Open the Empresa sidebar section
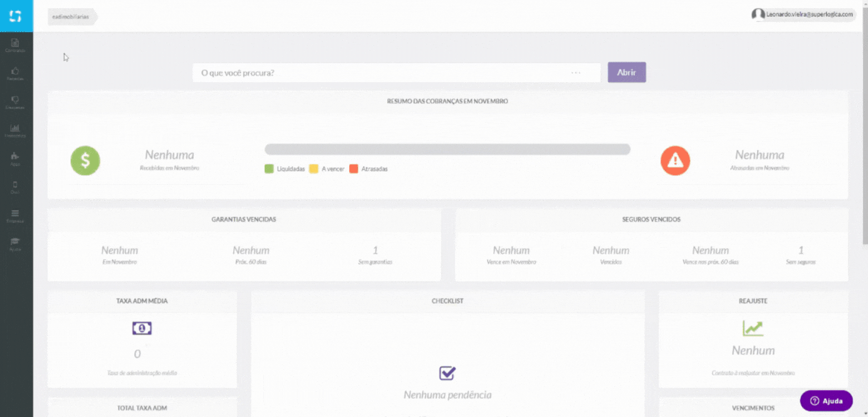The width and height of the screenshot is (868, 417). coord(16,216)
